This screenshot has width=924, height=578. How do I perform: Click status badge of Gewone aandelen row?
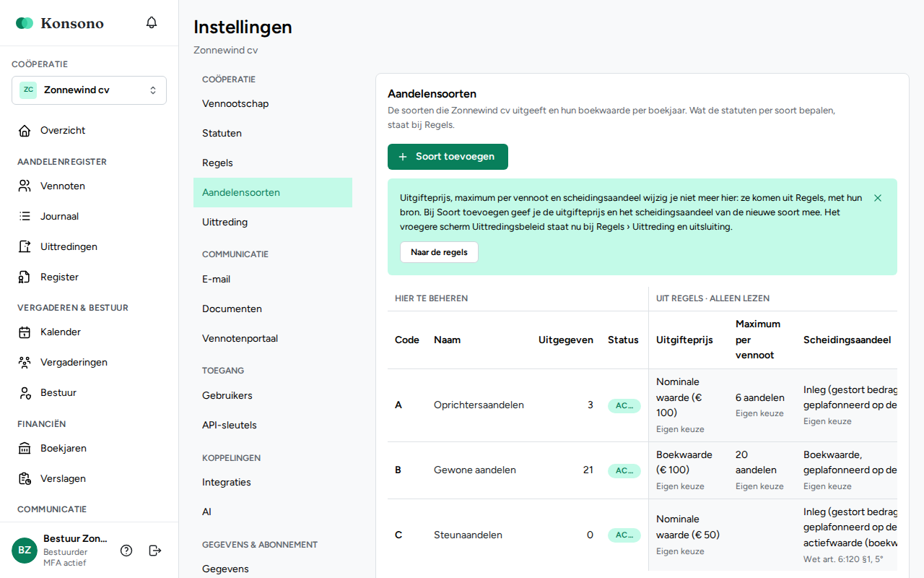click(x=624, y=471)
